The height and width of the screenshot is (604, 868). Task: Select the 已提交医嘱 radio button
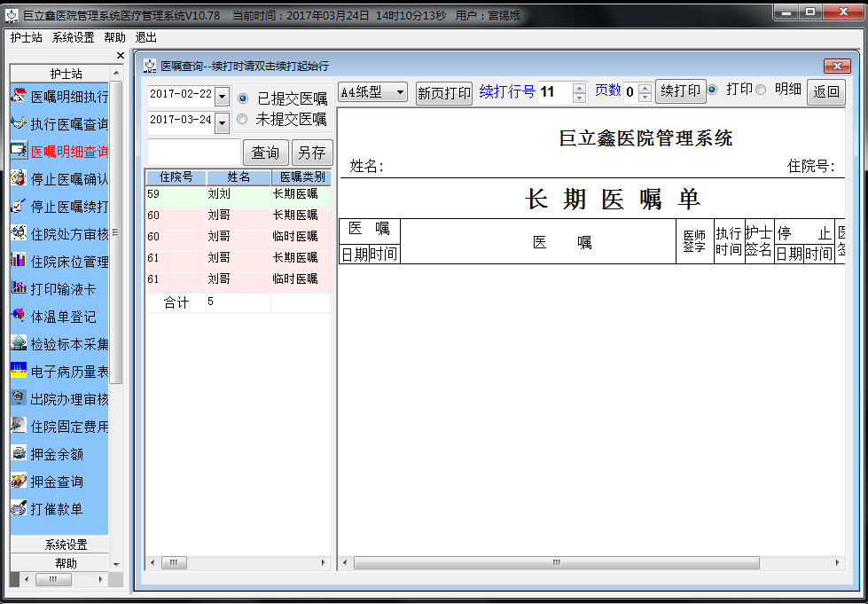pyautogui.click(x=243, y=98)
